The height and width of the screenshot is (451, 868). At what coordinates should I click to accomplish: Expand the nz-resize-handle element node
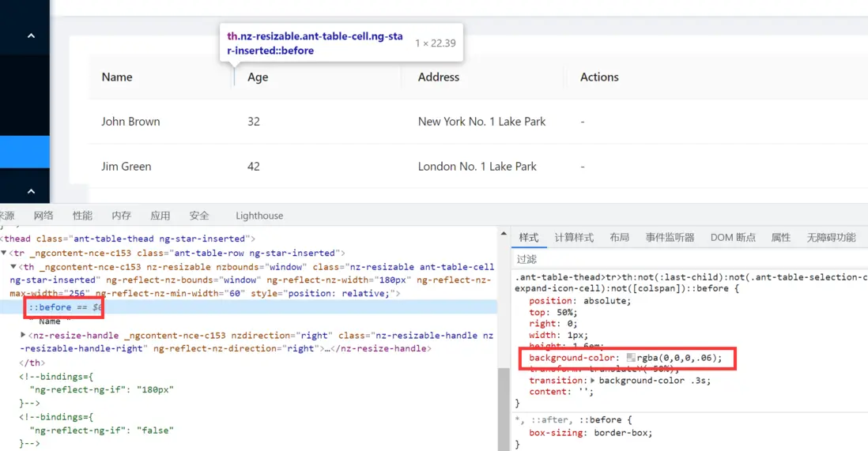point(22,336)
